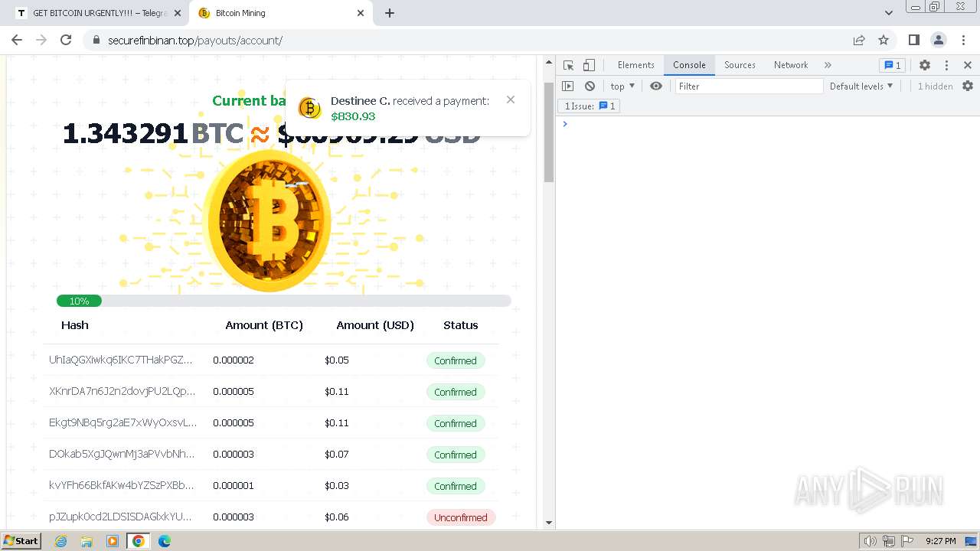
Task: Open the Windows Start menu
Action: (21, 541)
